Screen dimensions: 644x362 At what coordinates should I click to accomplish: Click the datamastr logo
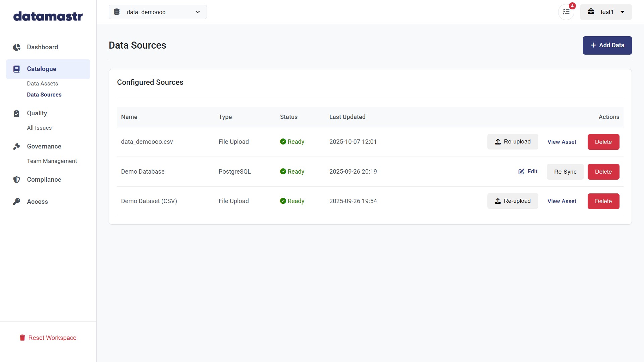(x=48, y=16)
